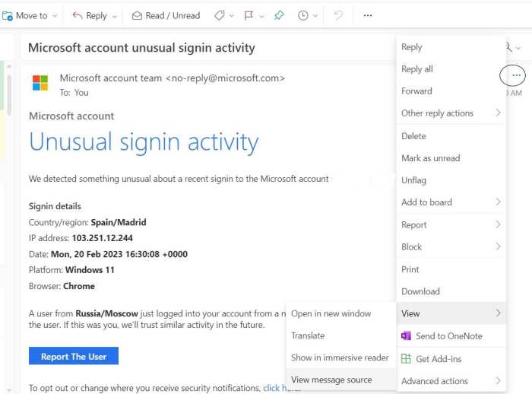The width and height of the screenshot is (532, 394).
Task: Choose Forward from the menu
Action: [x=451, y=91]
